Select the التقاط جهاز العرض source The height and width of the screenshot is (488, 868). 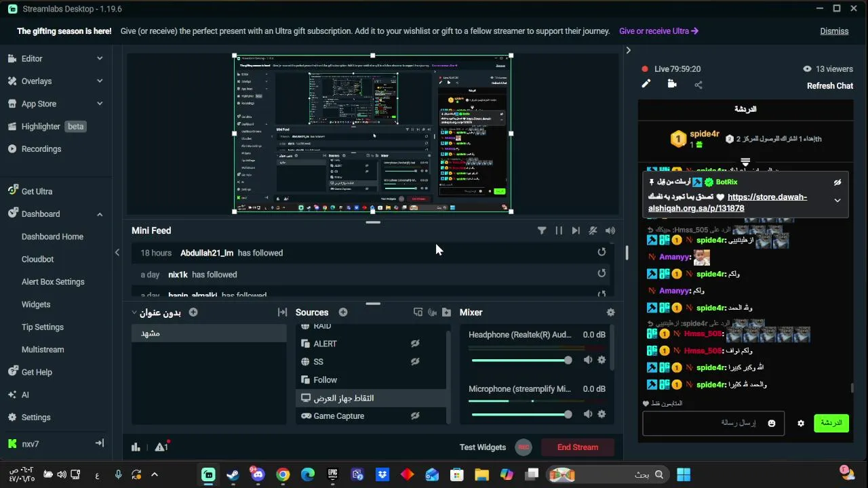pos(372,398)
